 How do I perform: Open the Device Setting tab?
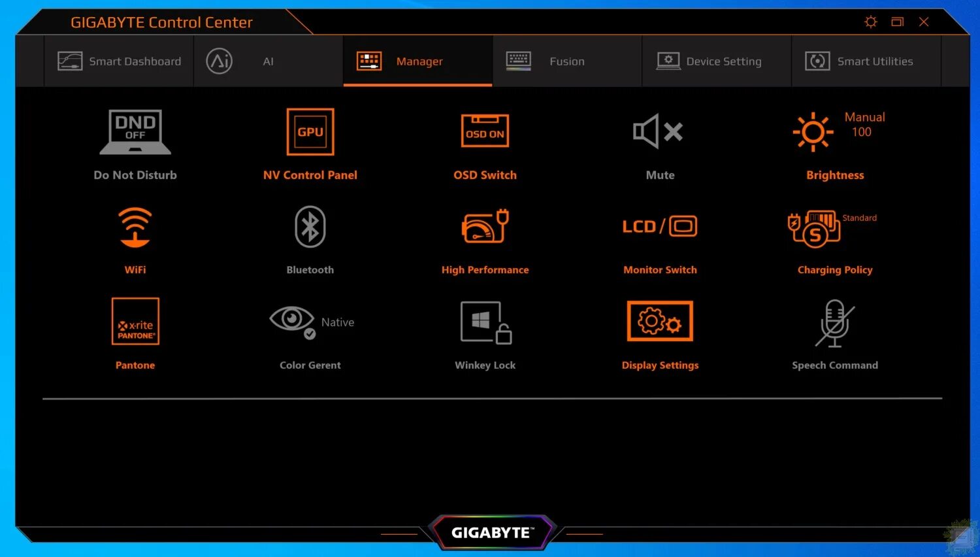pyautogui.click(x=717, y=61)
